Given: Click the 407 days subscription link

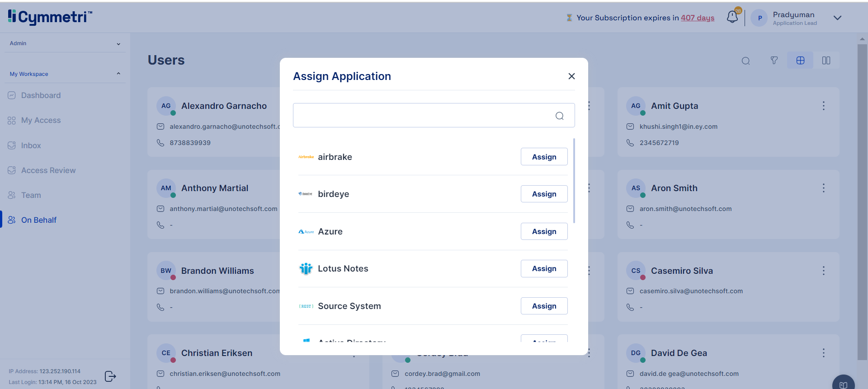Looking at the screenshot, I should [697, 18].
